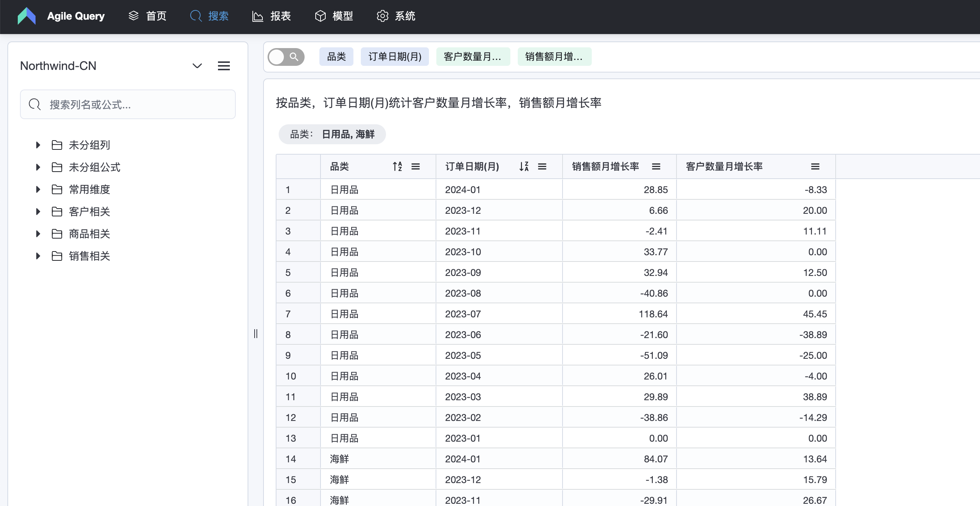Click the Agile Query logo icon
The height and width of the screenshot is (506, 980).
point(27,16)
